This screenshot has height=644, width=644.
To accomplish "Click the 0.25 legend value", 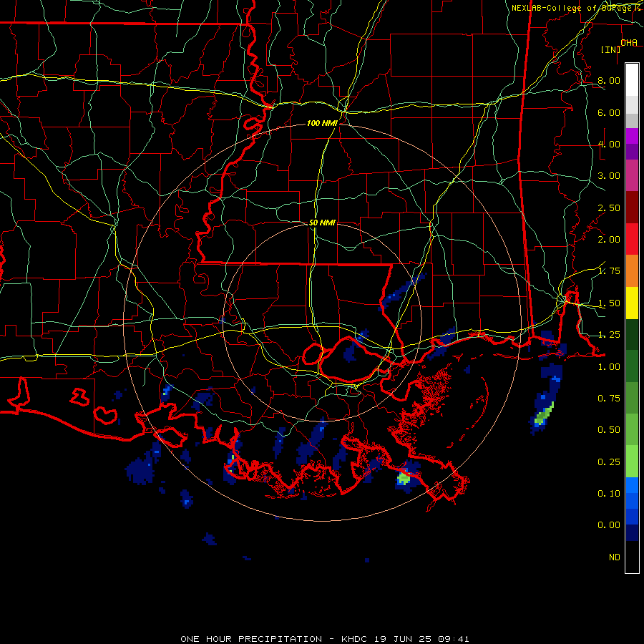I will 609,462.
